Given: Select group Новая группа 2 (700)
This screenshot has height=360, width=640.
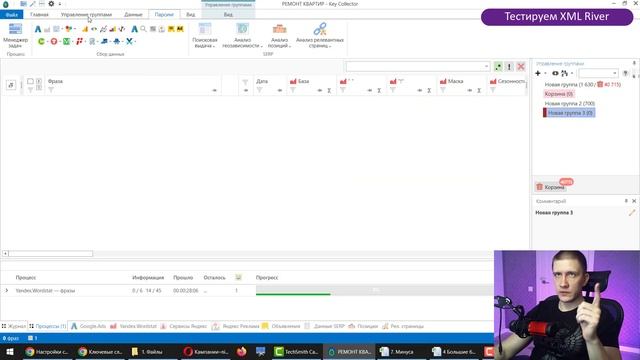Looking at the screenshot, I should 569,104.
